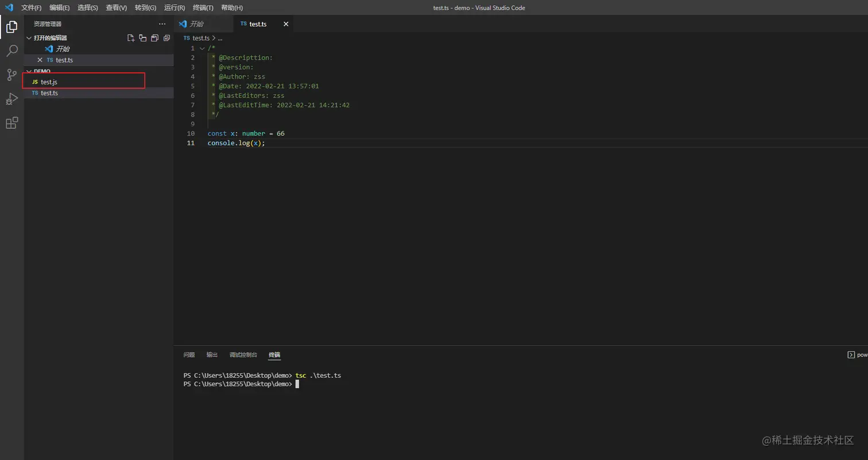Select test.ts in the open editors list

coord(98,60)
